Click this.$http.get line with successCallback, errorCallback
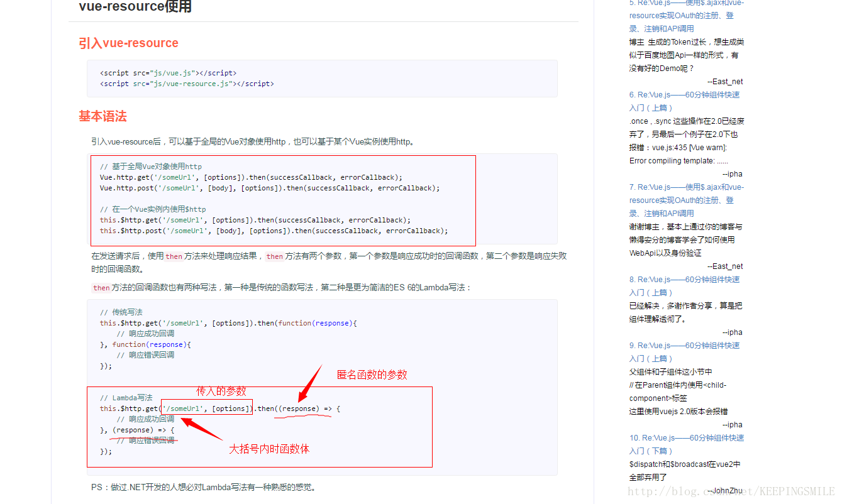 click(x=255, y=220)
